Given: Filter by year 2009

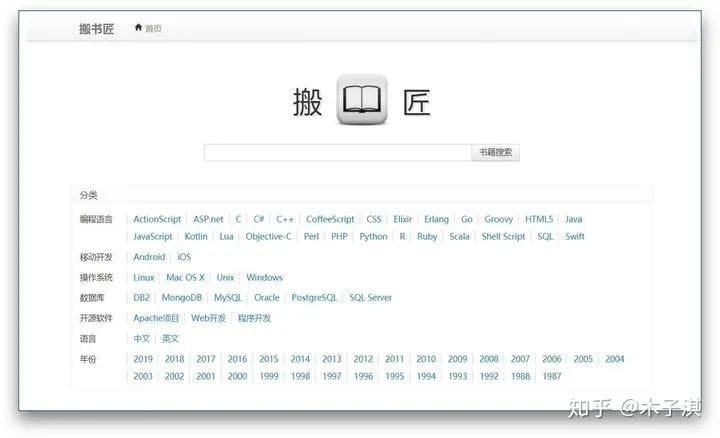Looking at the screenshot, I should [457, 359].
